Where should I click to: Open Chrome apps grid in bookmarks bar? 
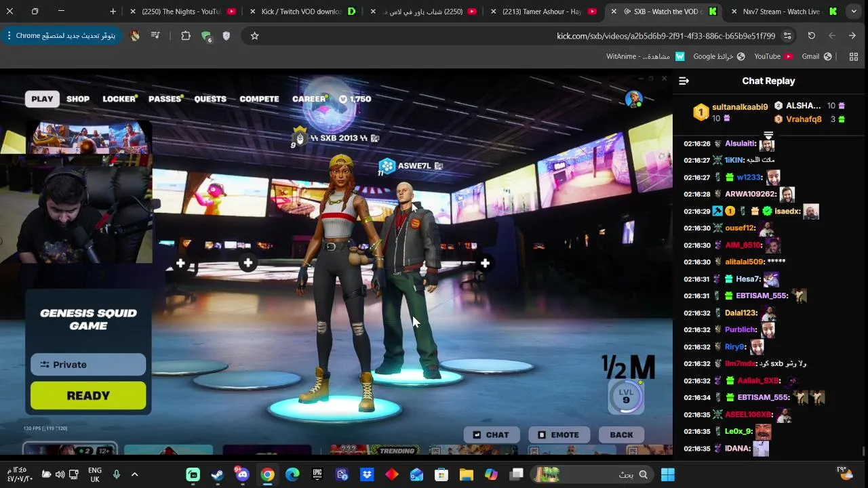coord(854,56)
